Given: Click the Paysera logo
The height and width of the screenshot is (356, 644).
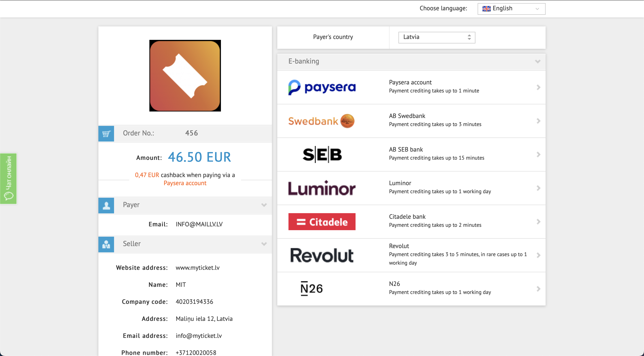Looking at the screenshot, I should point(322,87).
